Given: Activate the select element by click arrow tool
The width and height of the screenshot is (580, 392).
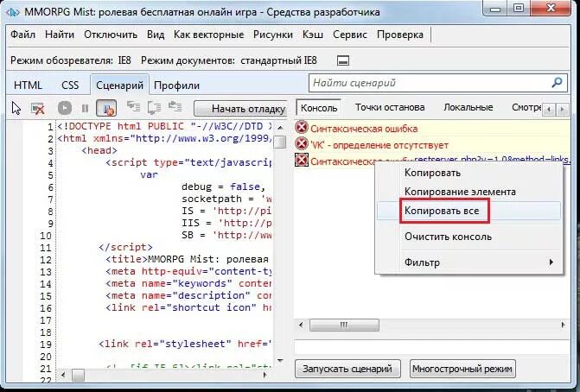Looking at the screenshot, I should pyautogui.click(x=16, y=108).
